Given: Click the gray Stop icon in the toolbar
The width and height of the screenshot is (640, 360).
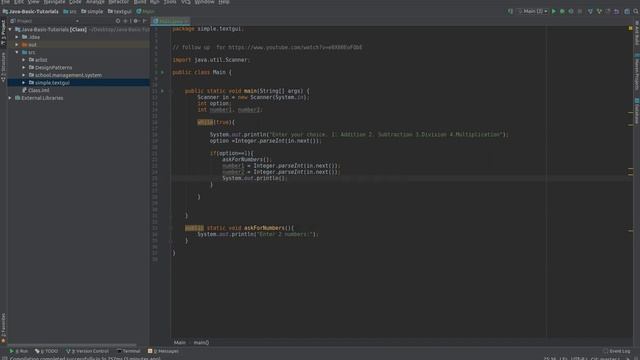Looking at the screenshot, I should pos(580,11).
